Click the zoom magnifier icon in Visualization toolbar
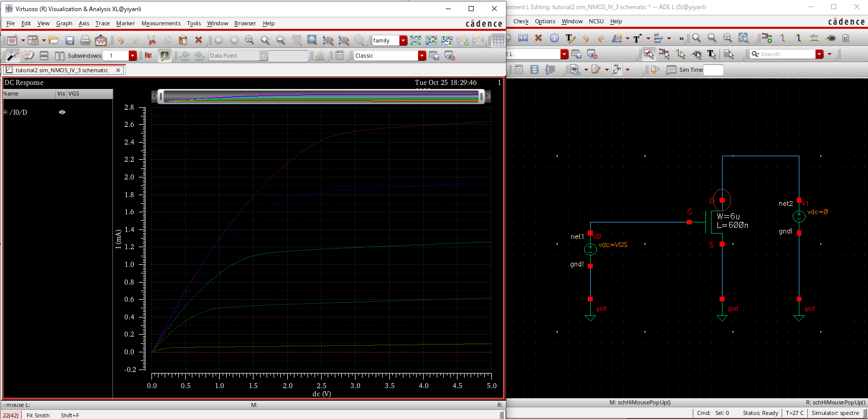The height and width of the screenshot is (419, 868). click(x=249, y=40)
